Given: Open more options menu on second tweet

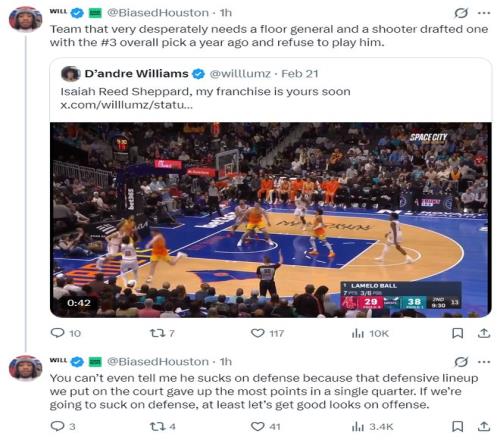Looking at the screenshot, I should pos(484,362).
